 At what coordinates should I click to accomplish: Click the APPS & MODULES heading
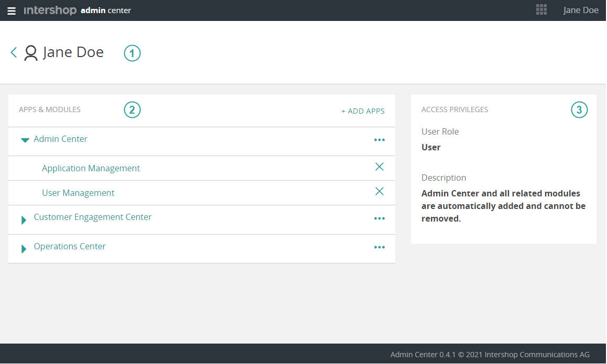click(50, 109)
